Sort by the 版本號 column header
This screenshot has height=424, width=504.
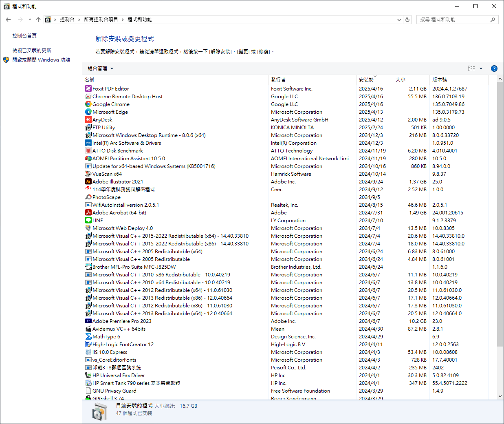point(459,79)
